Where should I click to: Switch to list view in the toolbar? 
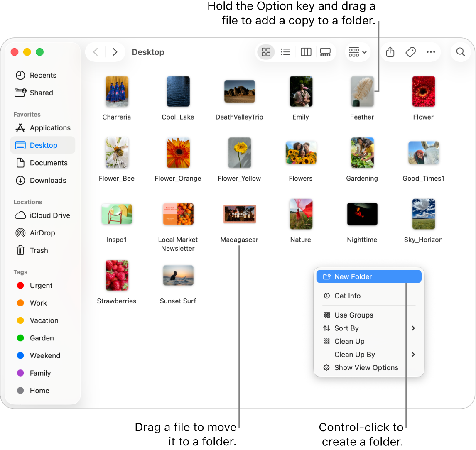(x=285, y=52)
